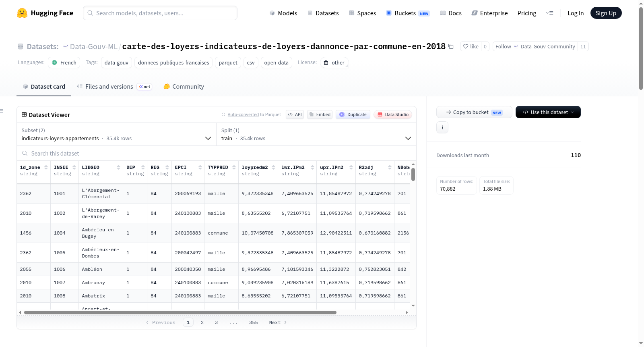Image resolution: width=644 pixels, height=347 pixels.
Task: Sort the upr.IPm2 column
Action: [351, 167]
